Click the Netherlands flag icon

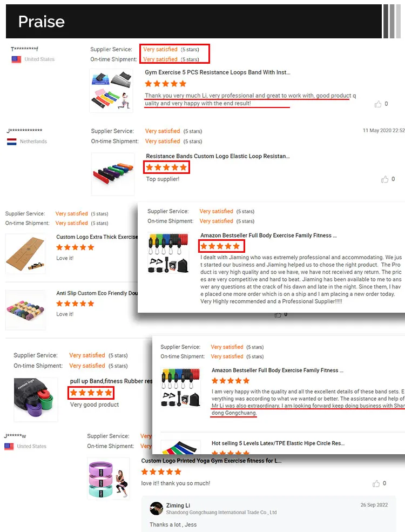[12, 142]
